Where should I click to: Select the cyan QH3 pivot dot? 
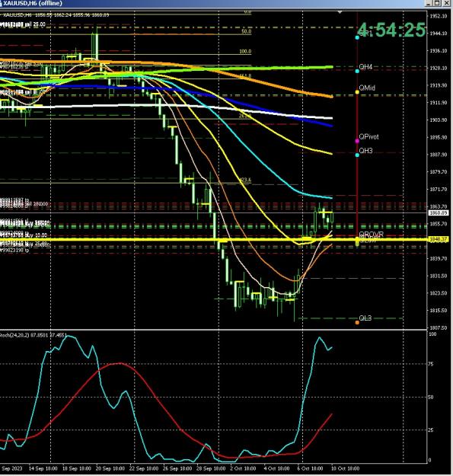(357, 155)
